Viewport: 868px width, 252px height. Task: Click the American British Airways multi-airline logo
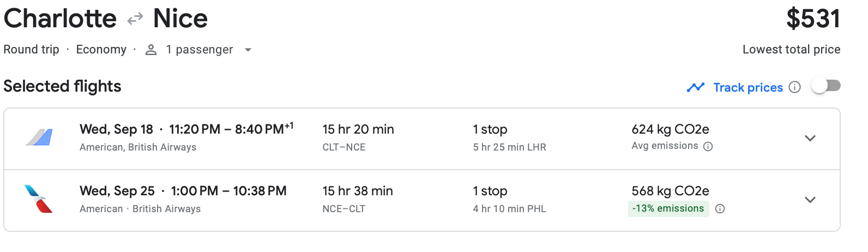click(39, 137)
